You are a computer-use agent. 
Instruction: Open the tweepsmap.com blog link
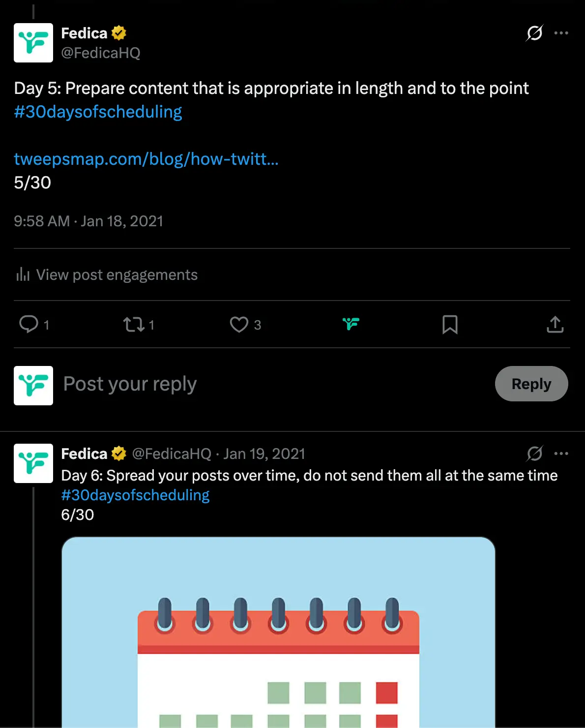pos(146,159)
